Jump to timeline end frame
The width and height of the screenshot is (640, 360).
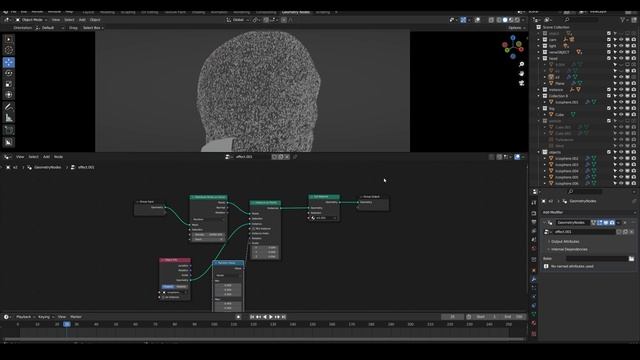283,317
